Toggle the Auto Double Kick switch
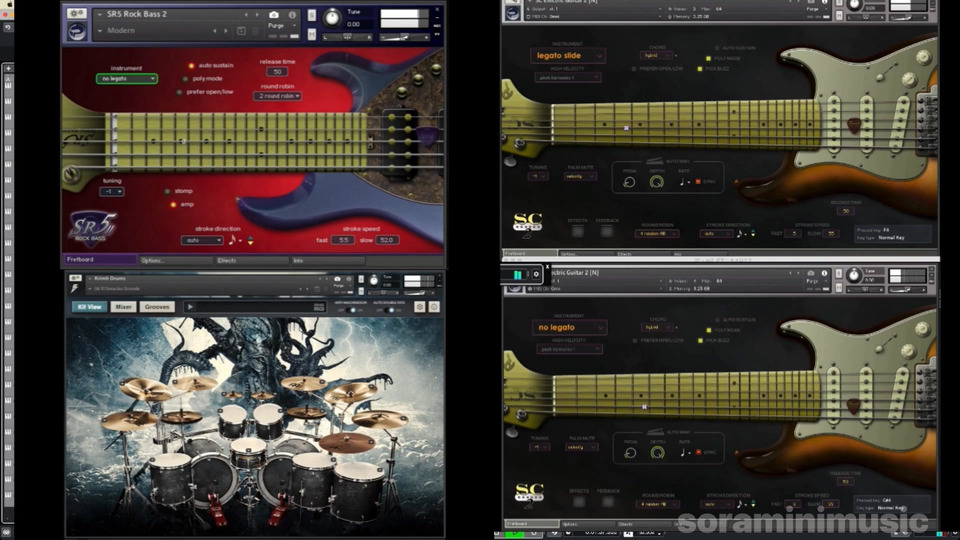Image resolution: width=960 pixels, height=540 pixels. coord(389,310)
